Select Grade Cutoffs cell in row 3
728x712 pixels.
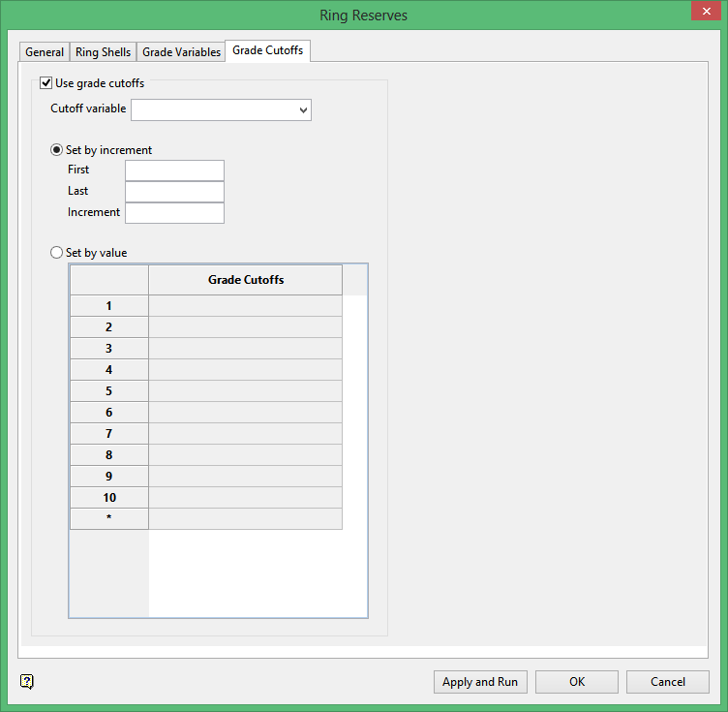pyautogui.click(x=245, y=349)
